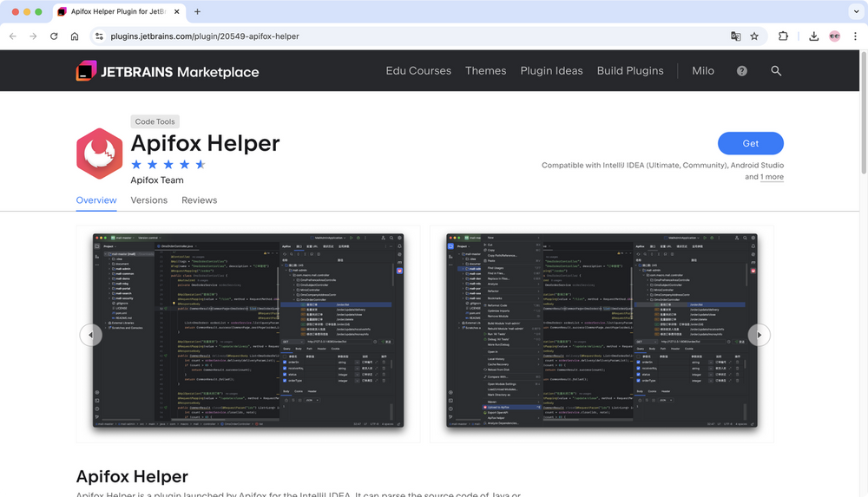Viewport: 868px width, 497px height.
Task: Show previous screenshot with left arrow
Action: click(90, 335)
